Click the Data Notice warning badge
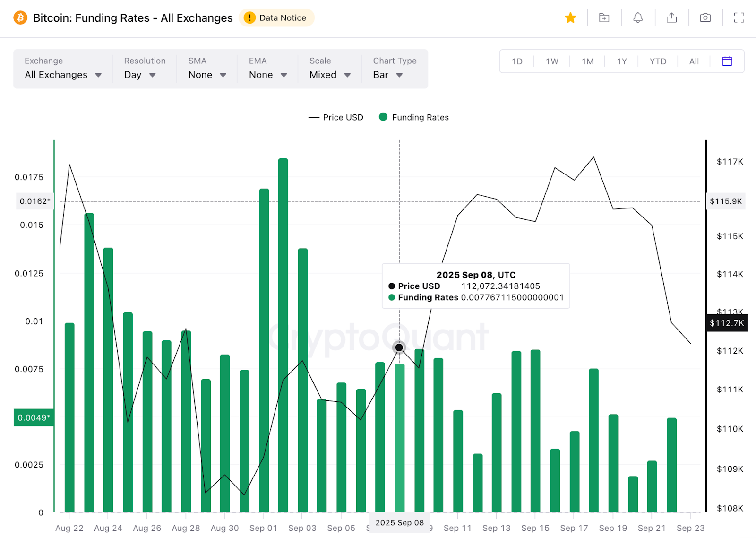 [x=276, y=18]
